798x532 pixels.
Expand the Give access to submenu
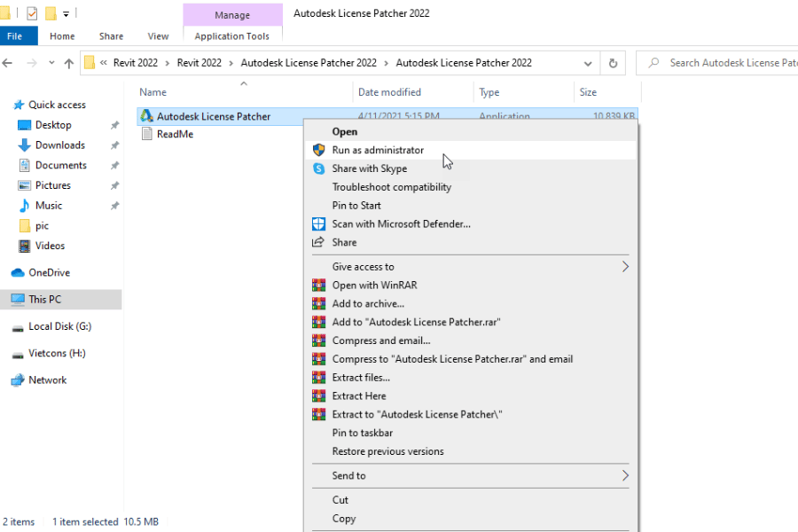[624, 267]
